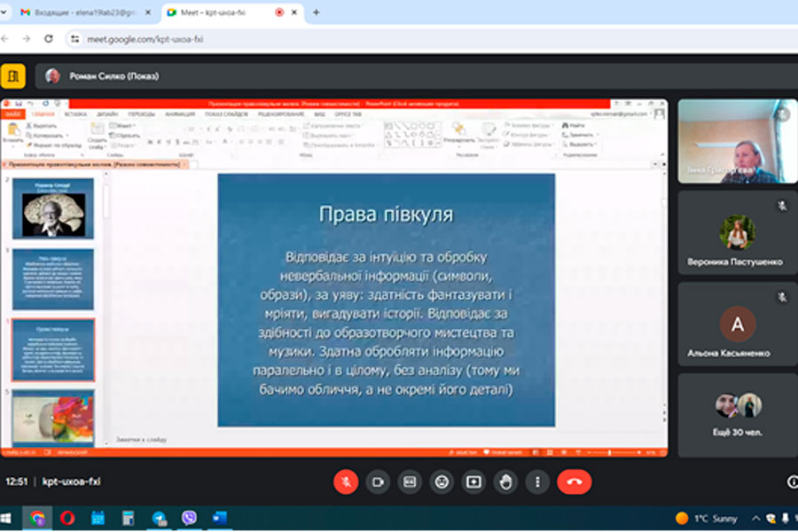The width and height of the screenshot is (798, 532).
Task: Open the ДИЗАЙН ribbon tab
Action: 107,114
